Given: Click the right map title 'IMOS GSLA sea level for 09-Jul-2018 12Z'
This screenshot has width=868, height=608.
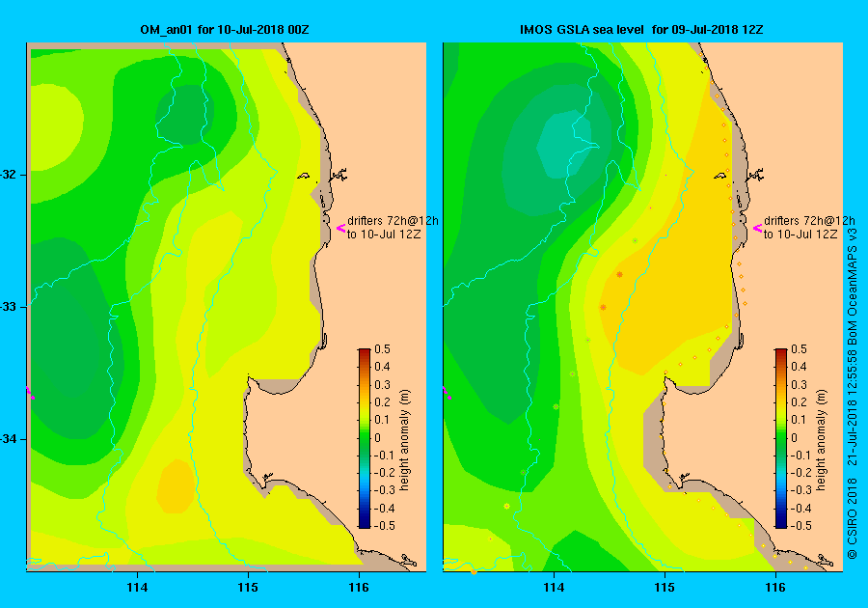Looking at the screenshot, I should click(x=641, y=29).
